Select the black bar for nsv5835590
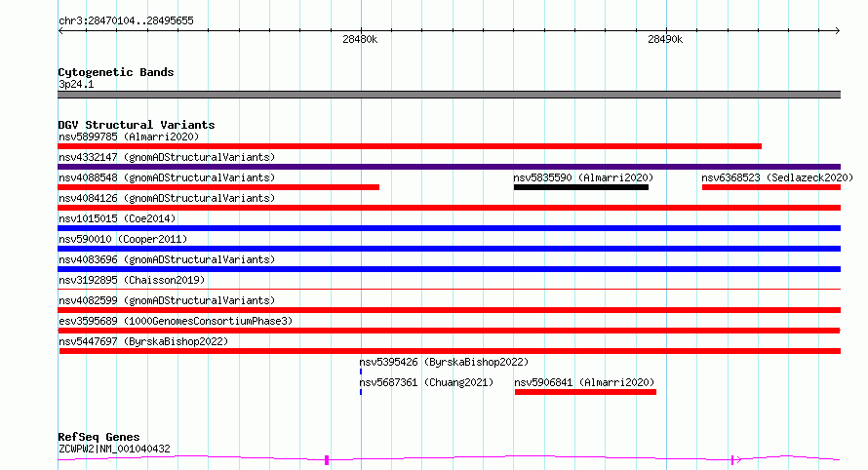This screenshot has height=470, width=868. (580, 187)
